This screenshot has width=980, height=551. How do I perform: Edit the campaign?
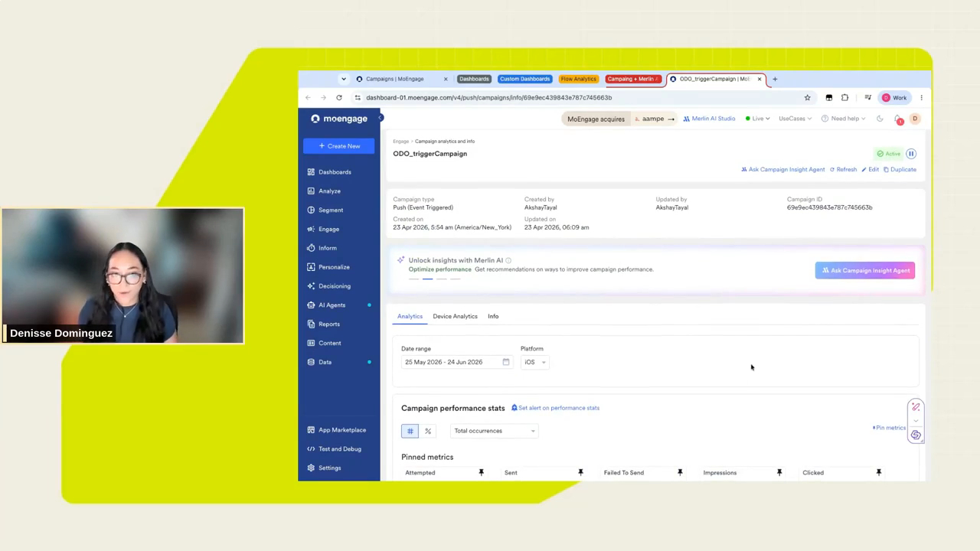(x=871, y=170)
